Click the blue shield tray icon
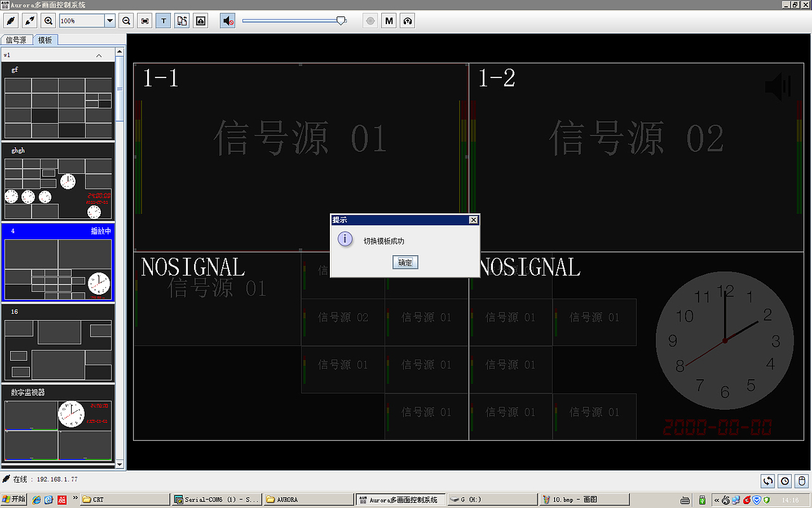Viewport: 812px width, 508px height. click(x=756, y=500)
